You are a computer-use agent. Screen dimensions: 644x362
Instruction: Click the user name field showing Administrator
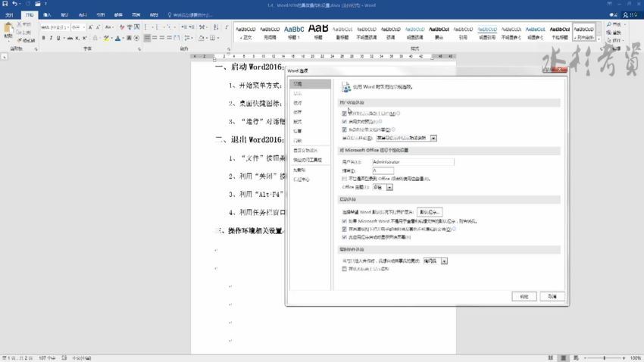click(413, 162)
